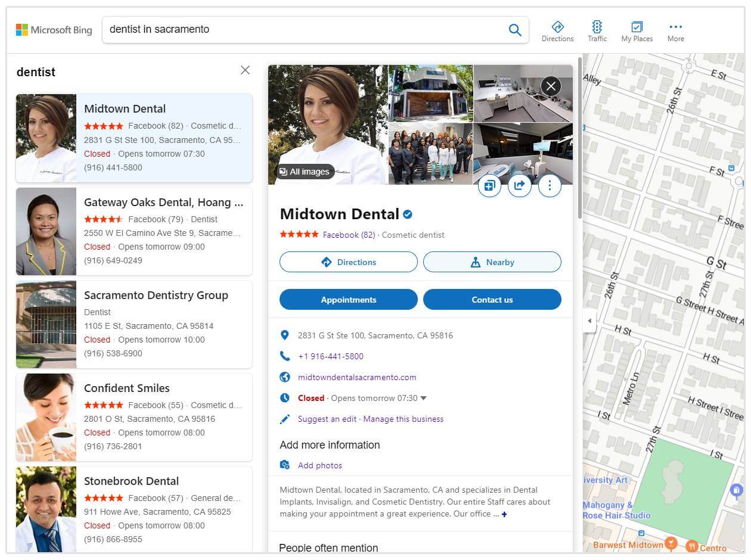Click the Nearby button
This screenshot has width=751, height=560.
click(492, 262)
